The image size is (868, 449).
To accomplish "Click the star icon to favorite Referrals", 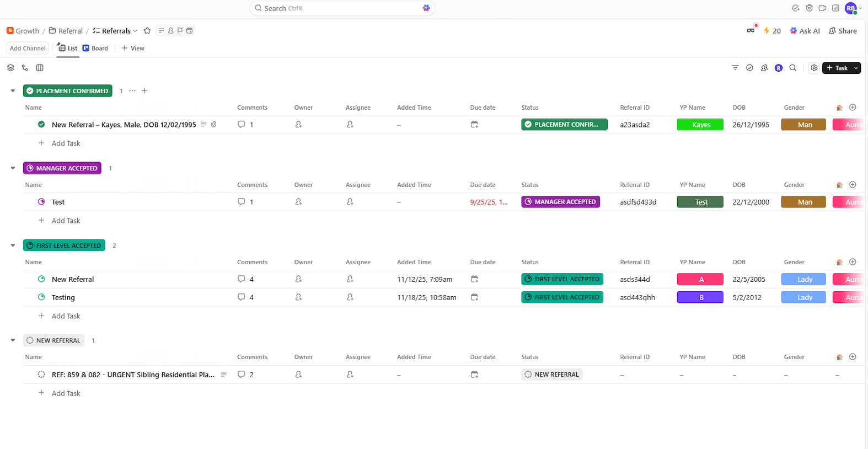I will pyautogui.click(x=147, y=31).
